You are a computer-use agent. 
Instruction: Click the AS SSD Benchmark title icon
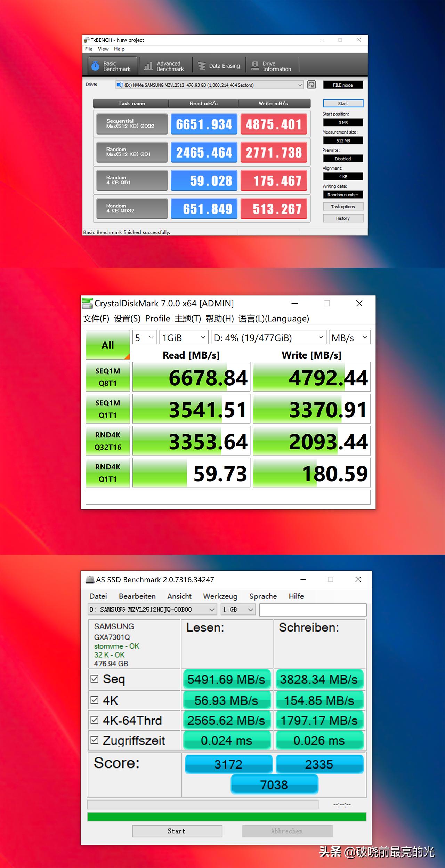pyautogui.click(x=90, y=580)
